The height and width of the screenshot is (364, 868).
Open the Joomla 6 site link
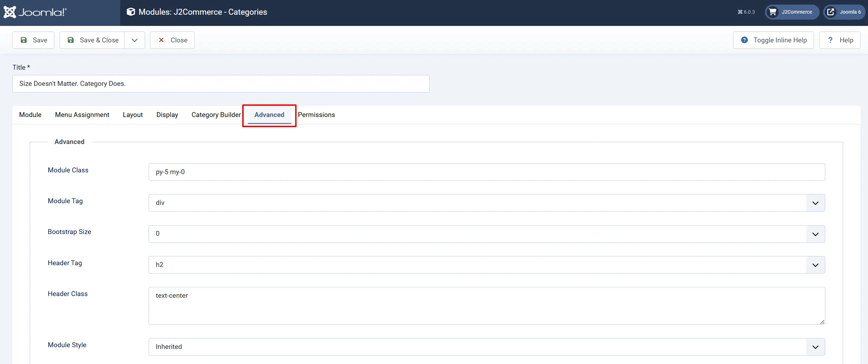844,12
